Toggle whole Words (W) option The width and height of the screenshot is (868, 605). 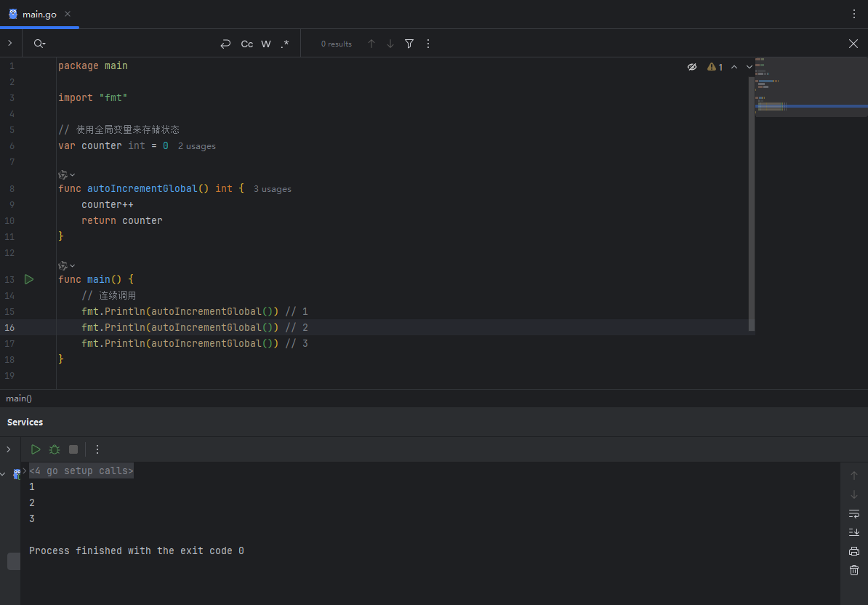coord(266,44)
